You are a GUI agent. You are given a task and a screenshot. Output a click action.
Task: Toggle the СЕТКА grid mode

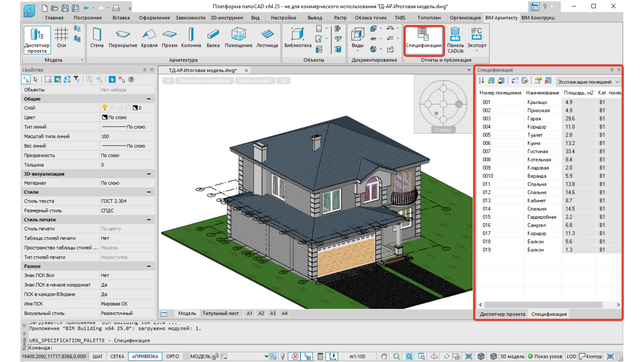click(x=117, y=356)
